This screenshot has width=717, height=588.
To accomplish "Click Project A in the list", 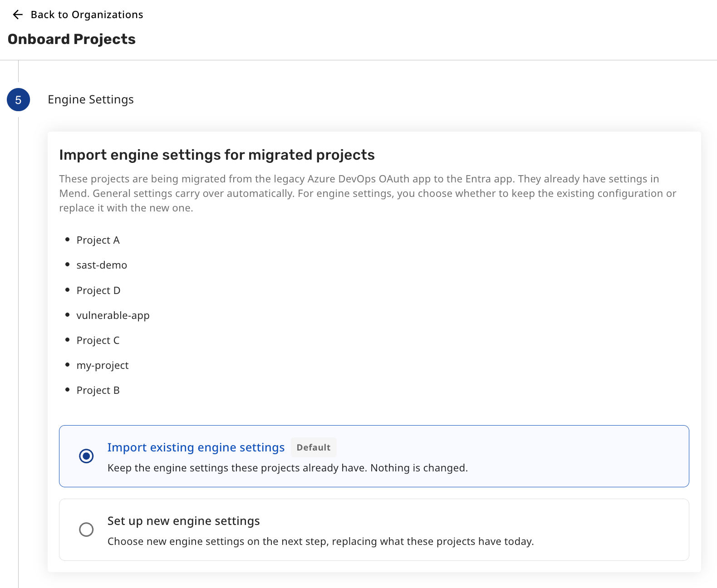I will [x=98, y=240].
